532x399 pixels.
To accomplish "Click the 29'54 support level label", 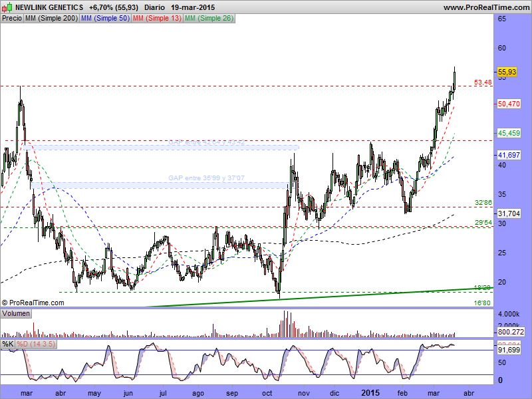I will 483,223.
